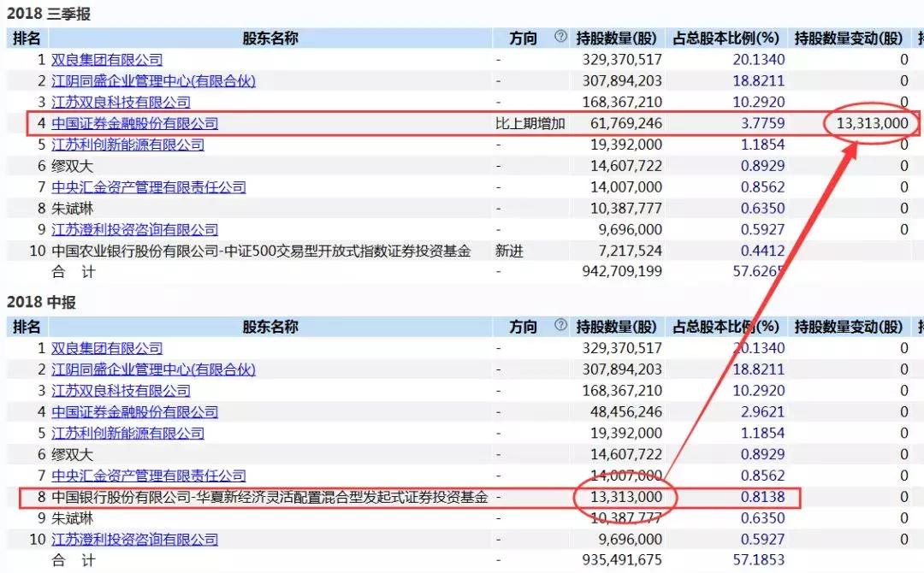Click 持股数量变动(股) header in 中报 table
The height and width of the screenshot is (573, 924).
tap(849, 327)
